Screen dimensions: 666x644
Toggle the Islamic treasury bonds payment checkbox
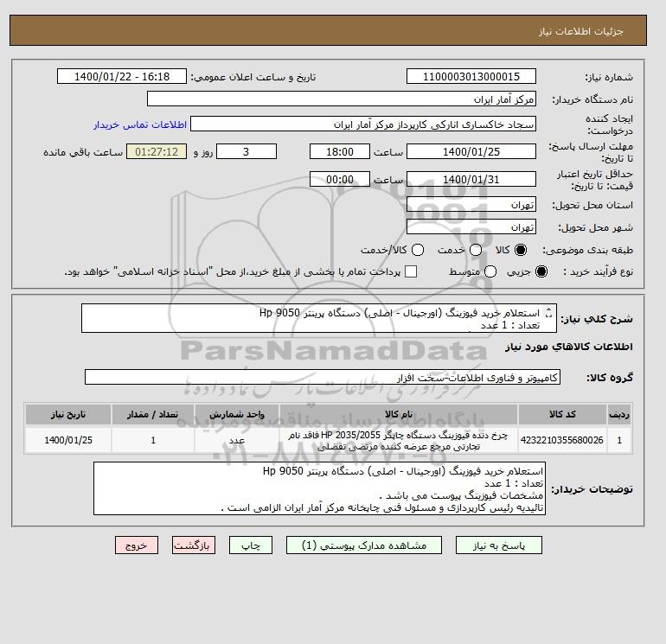click(411, 271)
